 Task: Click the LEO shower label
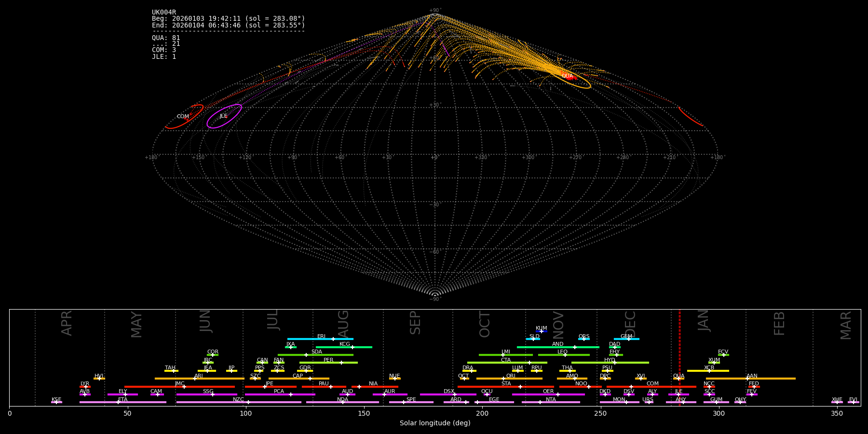coord(562,352)
